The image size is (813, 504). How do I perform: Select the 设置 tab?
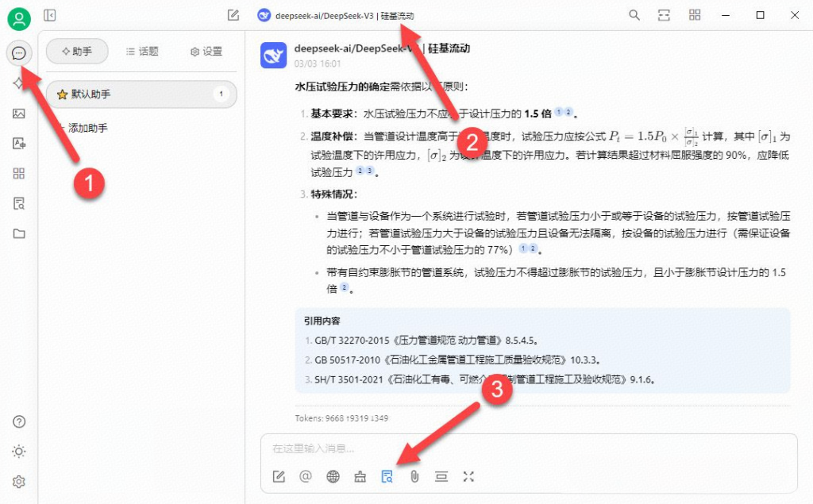pos(206,52)
